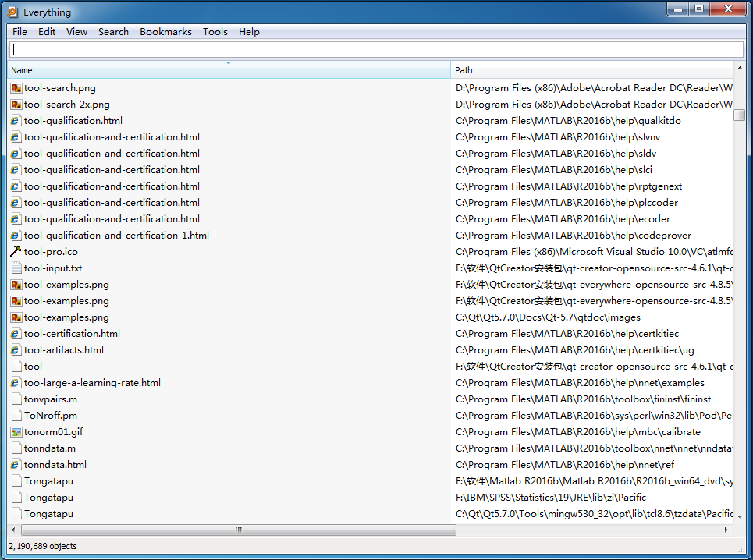Click the vertical scrollbar down arrow
Screen dimensions: 753x560
[740, 517]
